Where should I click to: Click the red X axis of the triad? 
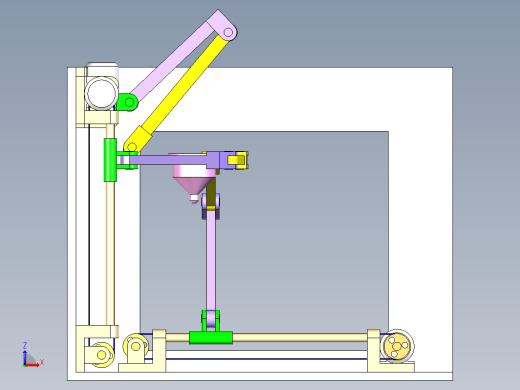coord(32,365)
